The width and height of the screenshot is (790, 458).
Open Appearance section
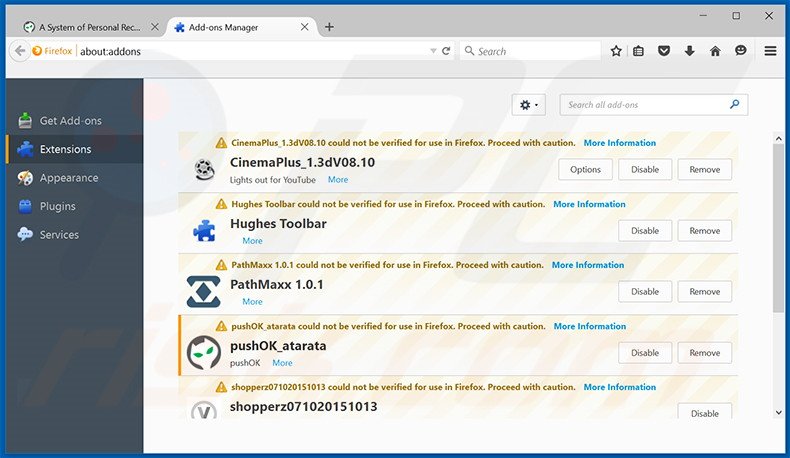75,178
